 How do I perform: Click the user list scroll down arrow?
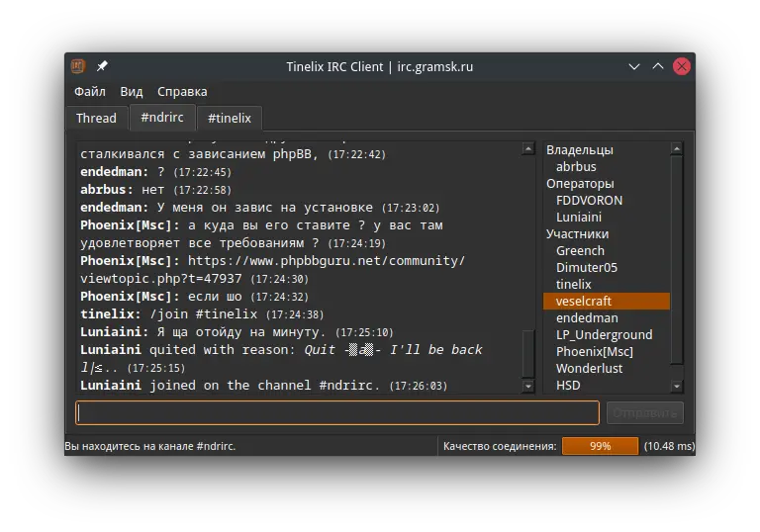pos(677,387)
